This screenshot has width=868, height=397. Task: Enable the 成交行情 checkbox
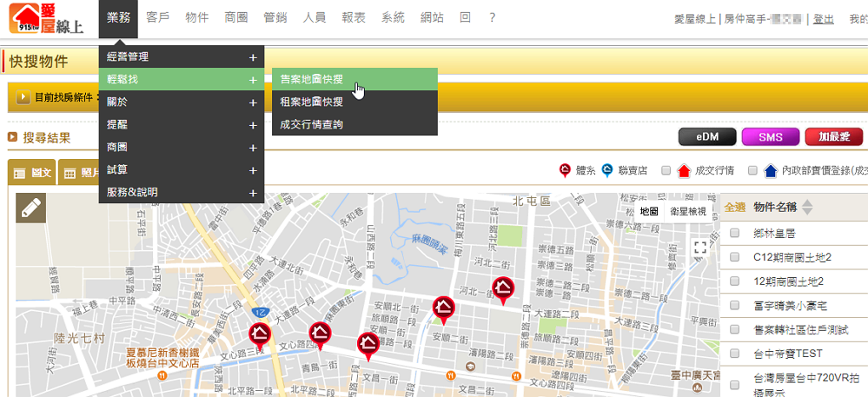coord(666,171)
